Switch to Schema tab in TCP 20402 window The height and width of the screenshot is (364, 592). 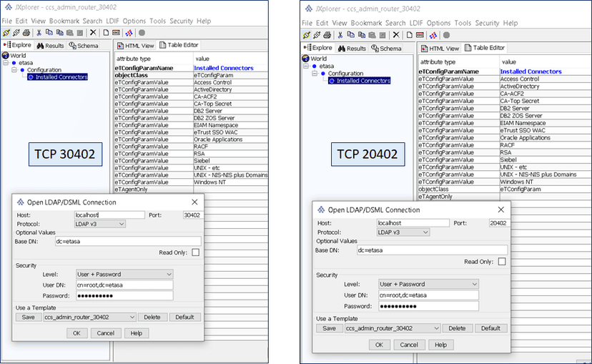386,49
